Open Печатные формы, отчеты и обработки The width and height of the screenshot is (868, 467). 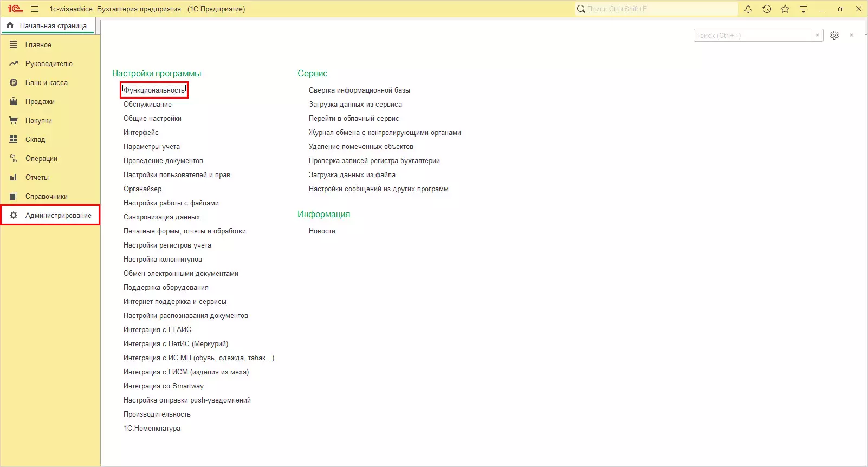[185, 231]
